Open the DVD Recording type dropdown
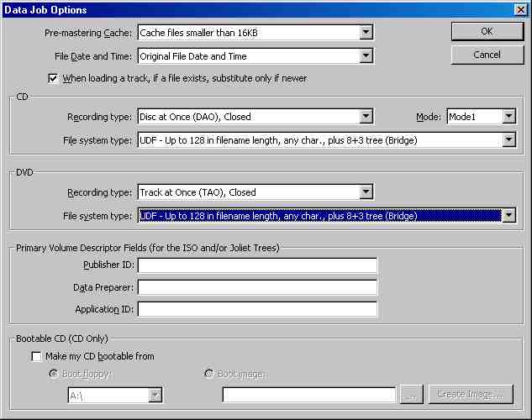The image size is (532, 420). pyautogui.click(x=366, y=192)
